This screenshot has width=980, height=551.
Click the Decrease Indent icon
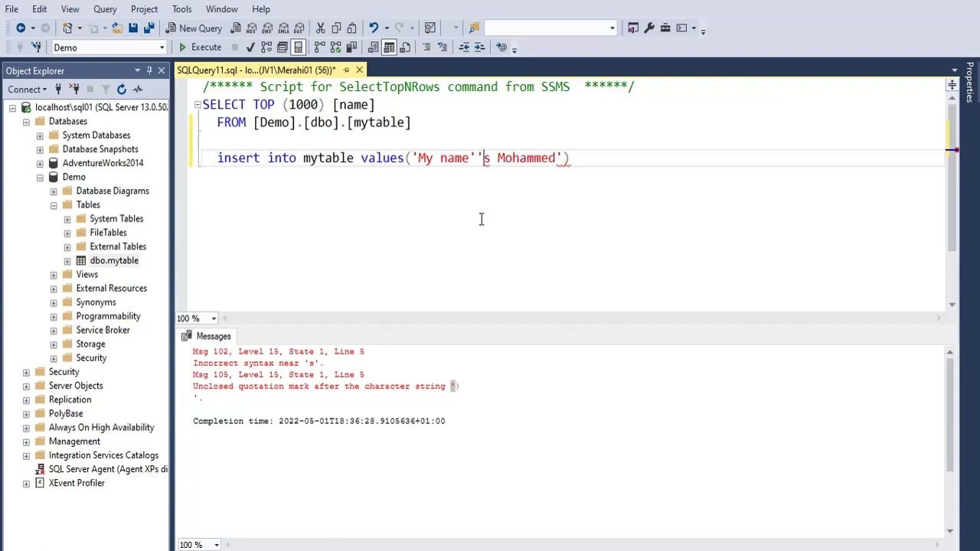pos(464,47)
